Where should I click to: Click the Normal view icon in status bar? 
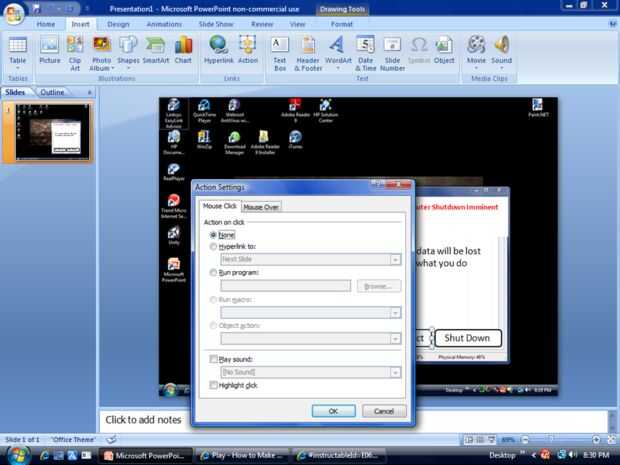[469, 439]
